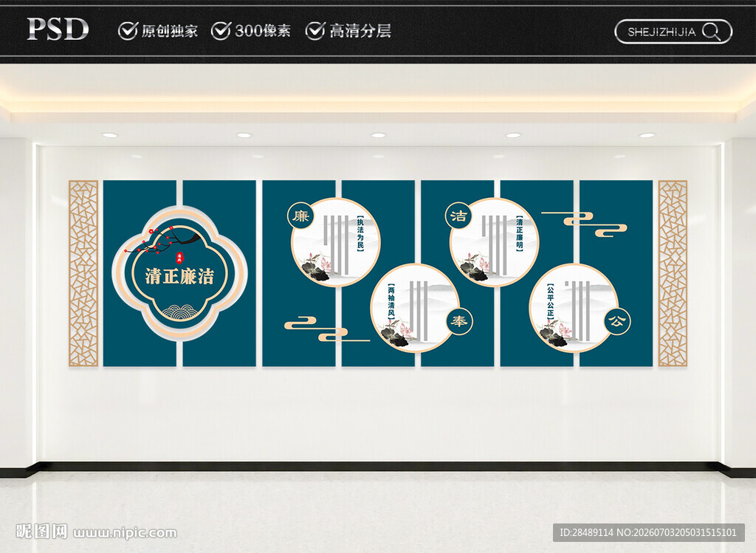The image size is (756, 553).
Task: Click the PSD logo text
Action: point(58,29)
